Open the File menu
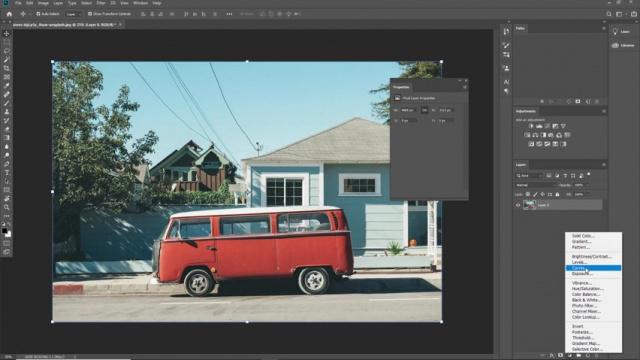 tap(18, 3)
